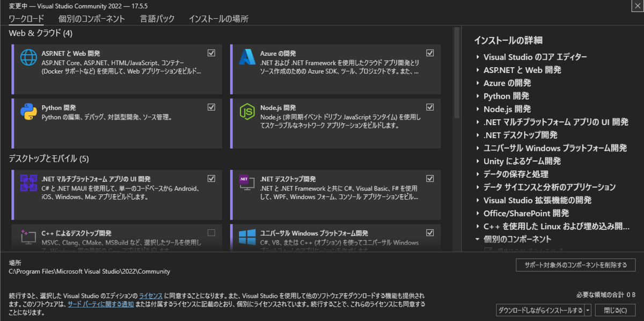Expand ASP.NET と Web 開発 in install details
Screen dimensions: 644x321
click(477, 70)
